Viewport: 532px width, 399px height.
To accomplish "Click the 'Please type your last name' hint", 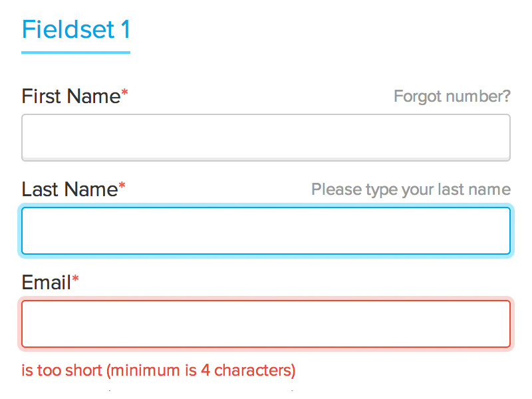I will tap(411, 190).
